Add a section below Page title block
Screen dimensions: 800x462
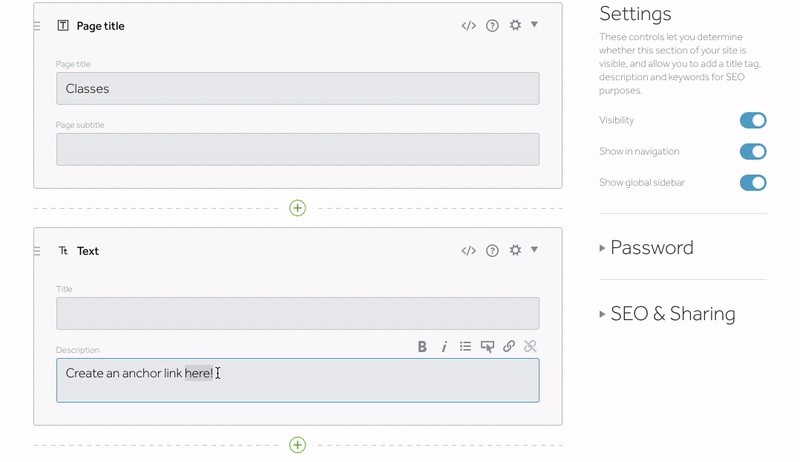coord(297,208)
